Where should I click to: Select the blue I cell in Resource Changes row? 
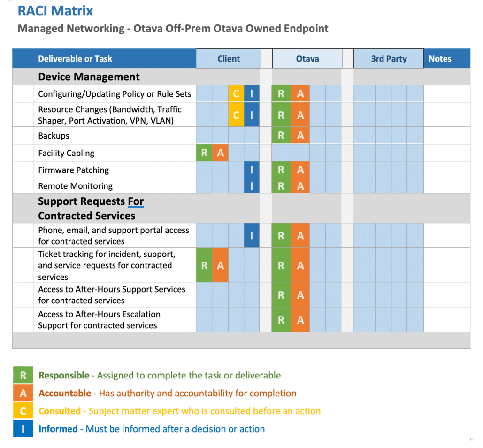(252, 115)
